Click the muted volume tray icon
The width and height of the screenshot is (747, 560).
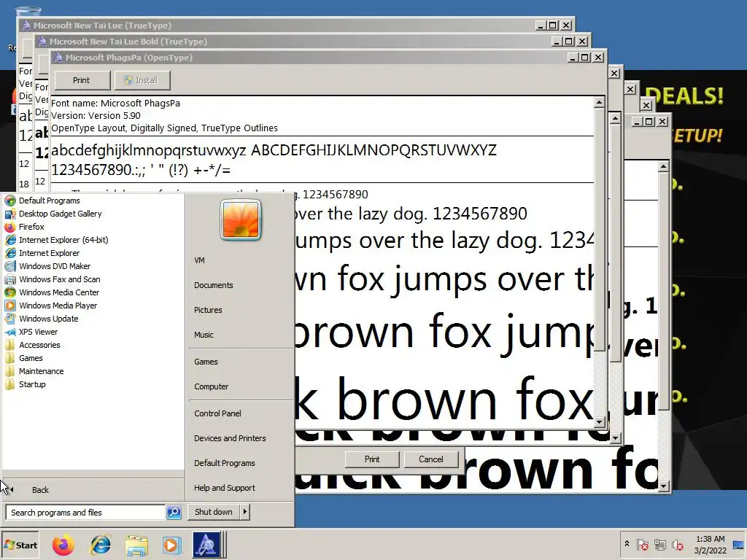tap(677, 544)
